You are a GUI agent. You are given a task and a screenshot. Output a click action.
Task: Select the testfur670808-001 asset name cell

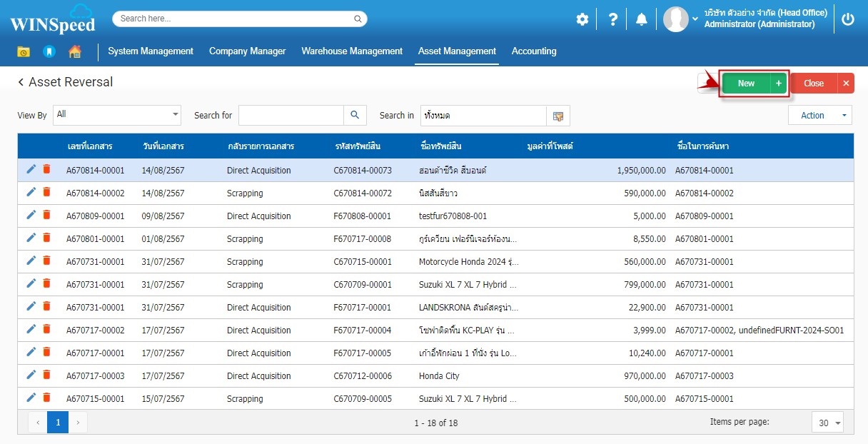[453, 216]
